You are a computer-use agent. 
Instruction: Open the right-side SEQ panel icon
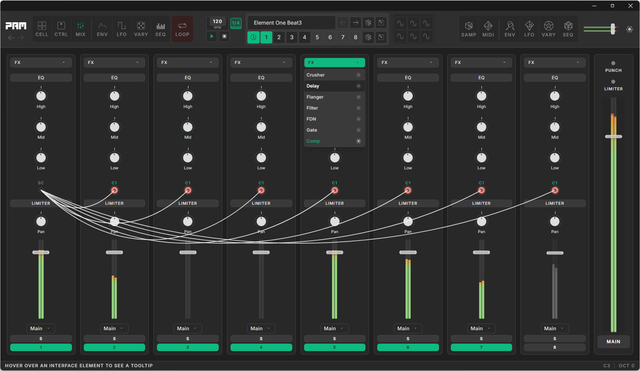[x=568, y=29]
